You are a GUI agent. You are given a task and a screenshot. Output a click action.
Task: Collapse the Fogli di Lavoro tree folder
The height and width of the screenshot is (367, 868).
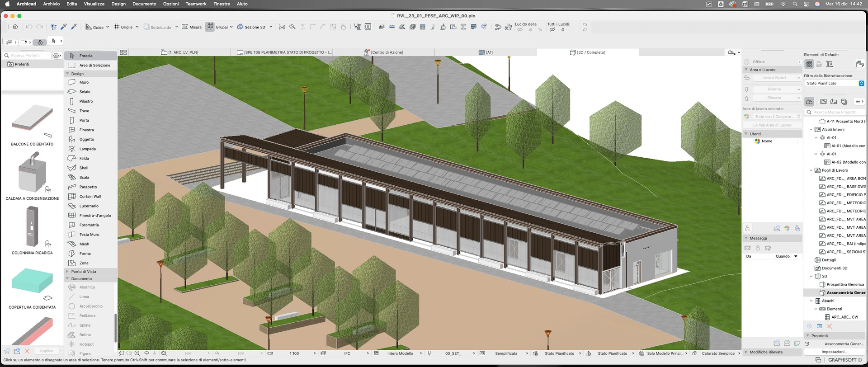pos(811,170)
